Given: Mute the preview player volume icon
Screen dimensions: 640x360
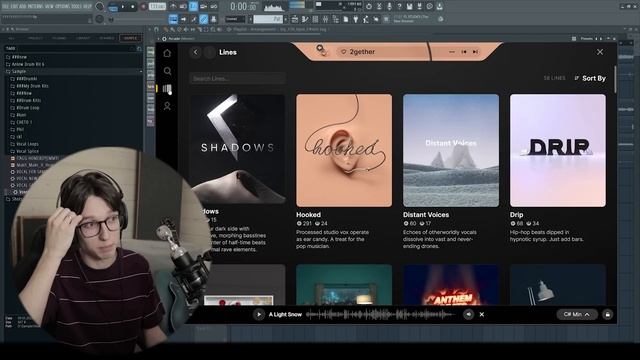Looking at the screenshot, I should point(468,314).
